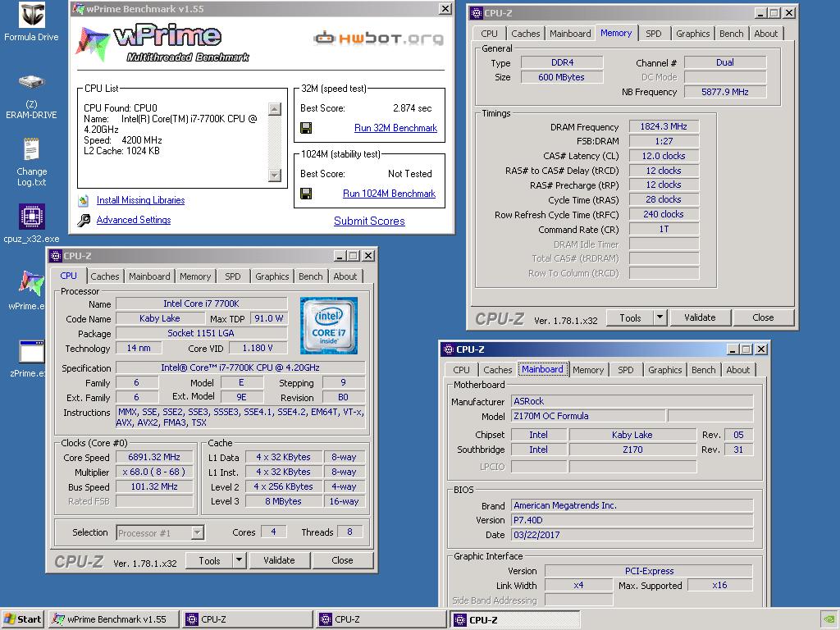
Task: Open Mainboard tab in the CPU window
Action: pyautogui.click(x=149, y=276)
